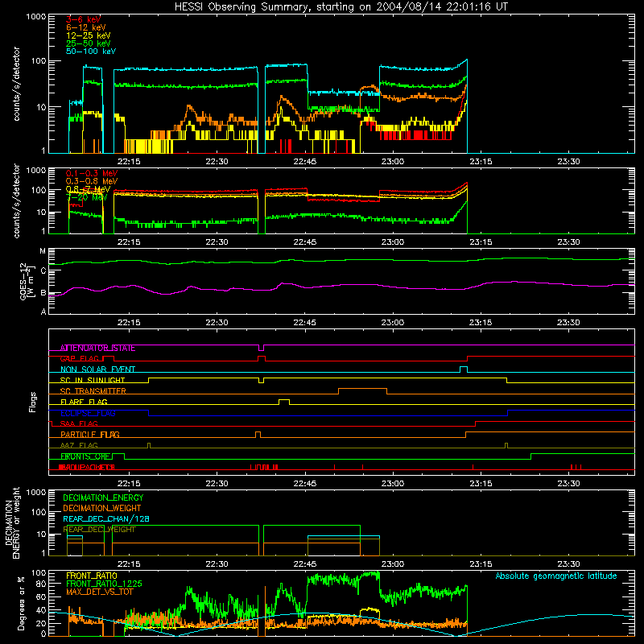Click the NON_SOLAR_EVENT pulse near 23:12
The image size is (644, 644).
[x=464, y=369]
